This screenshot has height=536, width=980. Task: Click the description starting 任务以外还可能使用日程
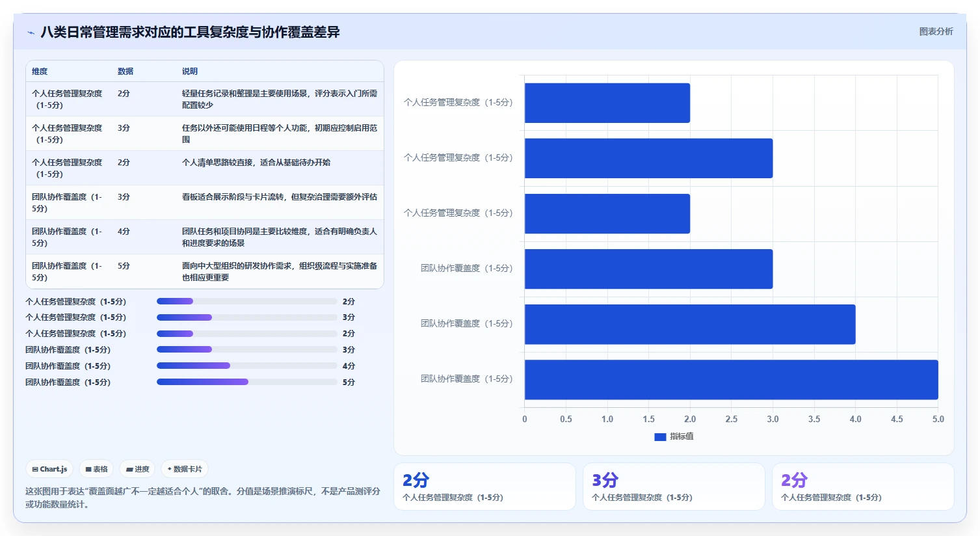(x=280, y=133)
